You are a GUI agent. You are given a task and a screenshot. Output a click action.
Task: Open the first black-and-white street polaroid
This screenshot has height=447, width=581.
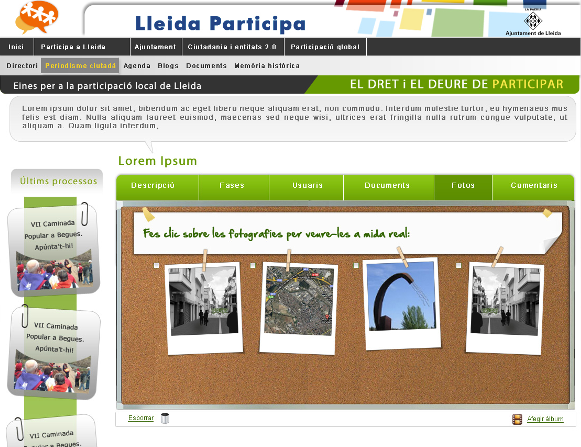tap(204, 308)
